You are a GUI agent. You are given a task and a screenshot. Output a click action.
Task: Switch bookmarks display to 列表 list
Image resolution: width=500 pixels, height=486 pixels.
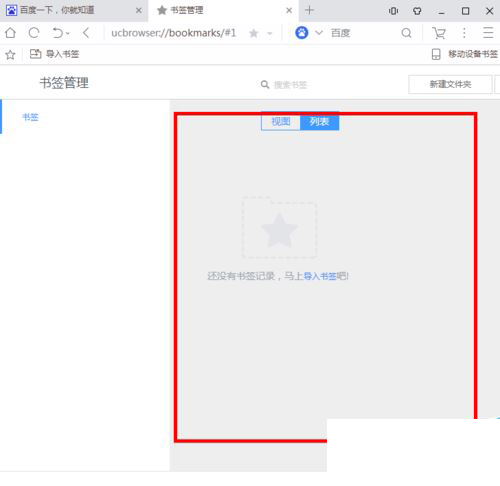[320, 121]
